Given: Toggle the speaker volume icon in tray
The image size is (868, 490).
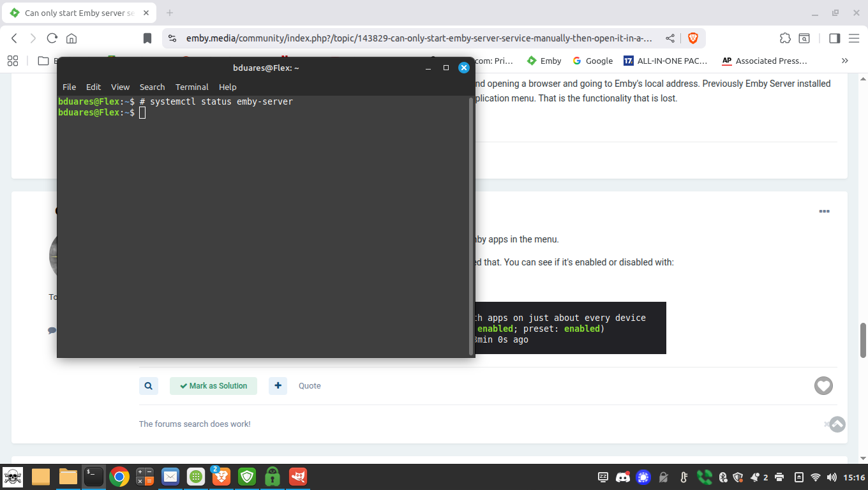Looking at the screenshot, I should tap(832, 477).
